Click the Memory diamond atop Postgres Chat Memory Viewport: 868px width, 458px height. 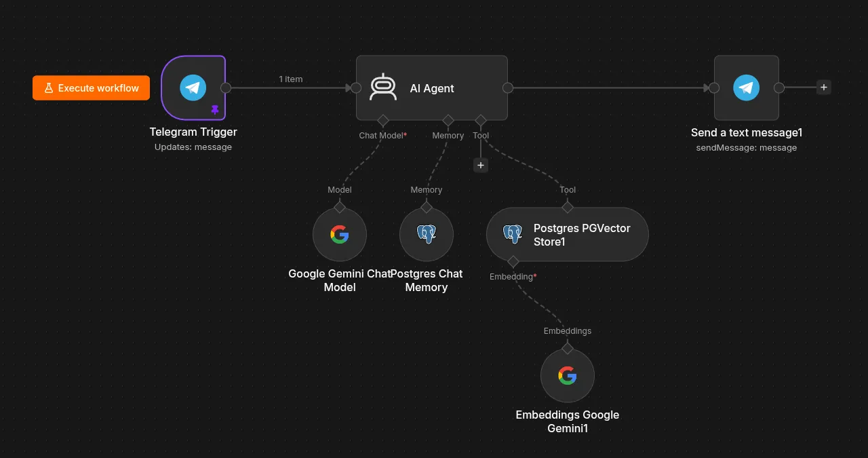click(427, 207)
